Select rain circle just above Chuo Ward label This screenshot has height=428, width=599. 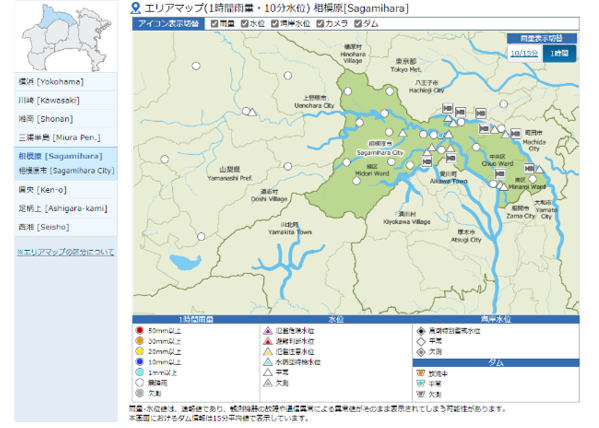476,147
